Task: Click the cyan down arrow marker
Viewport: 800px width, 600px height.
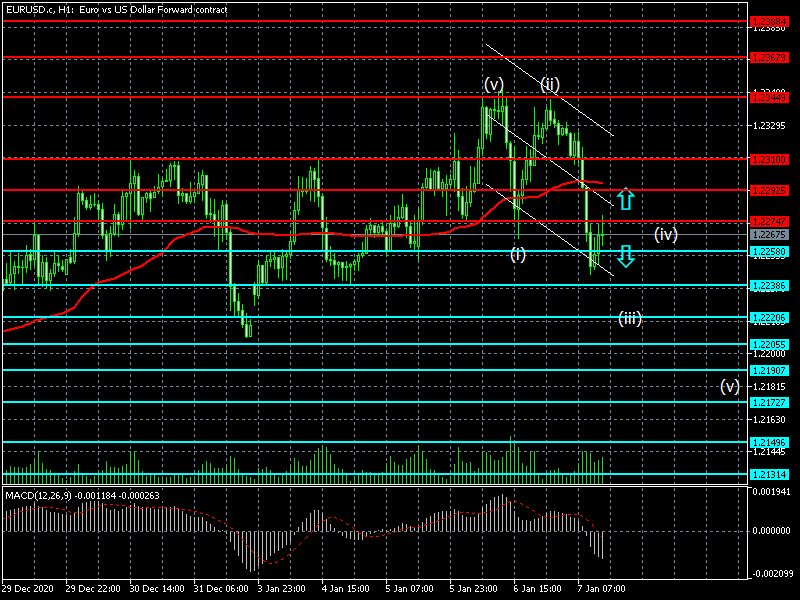Action: pos(625,256)
